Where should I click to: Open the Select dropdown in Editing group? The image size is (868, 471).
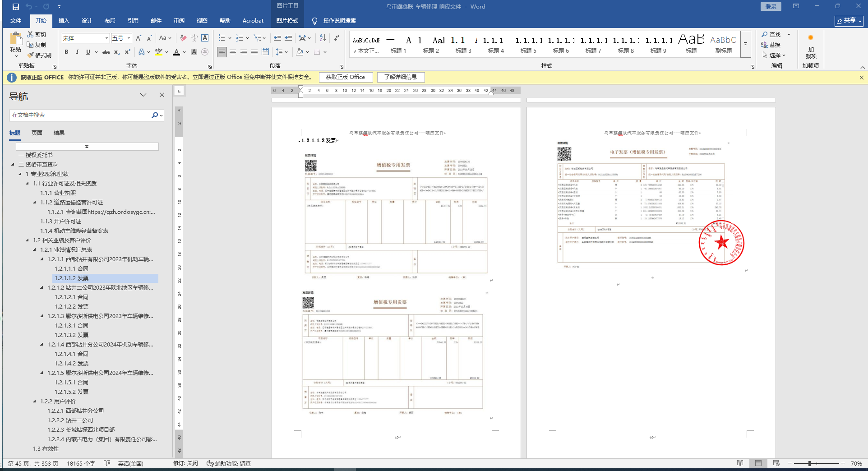(x=774, y=55)
